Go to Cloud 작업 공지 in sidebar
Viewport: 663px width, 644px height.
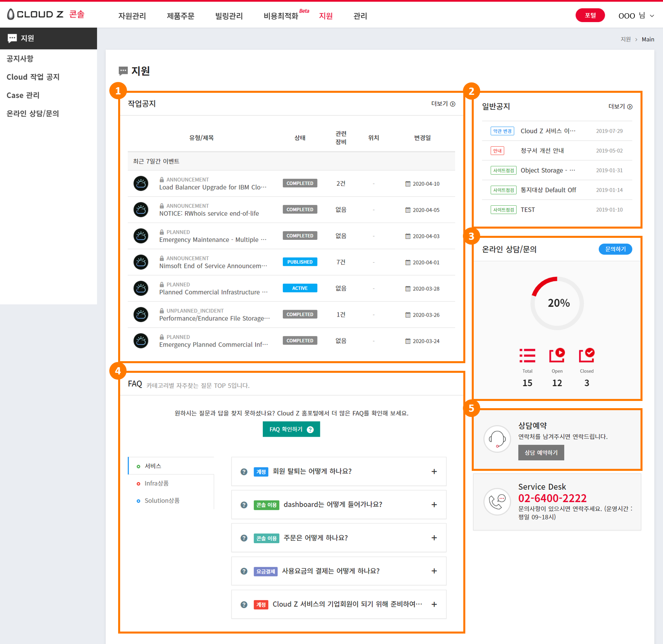click(x=33, y=77)
